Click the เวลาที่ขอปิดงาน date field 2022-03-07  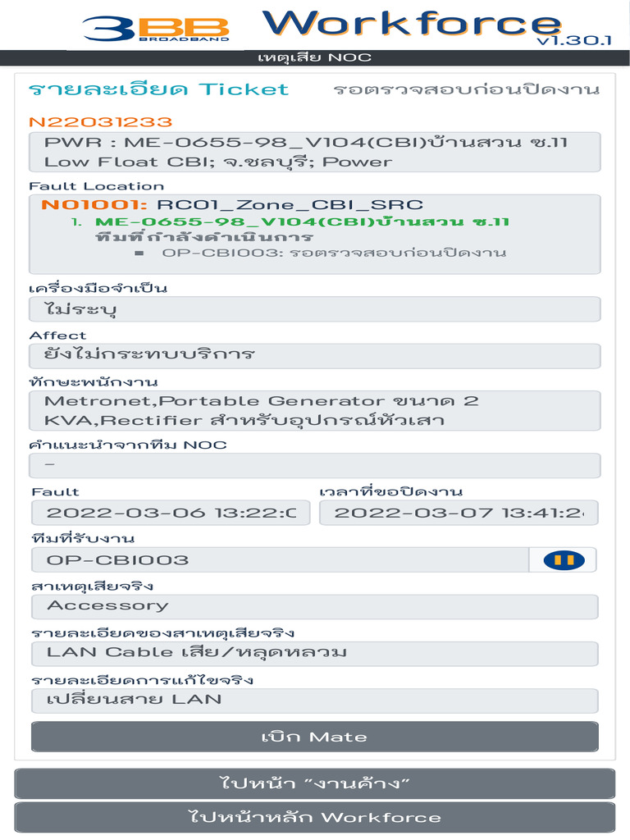pyautogui.click(x=459, y=513)
